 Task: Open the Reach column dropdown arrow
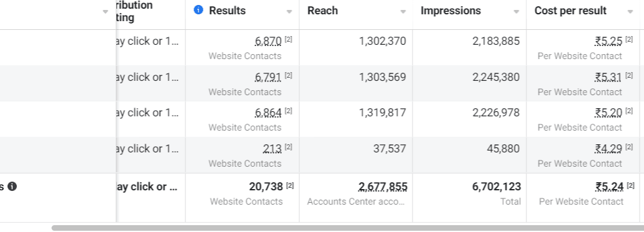[x=403, y=12]
